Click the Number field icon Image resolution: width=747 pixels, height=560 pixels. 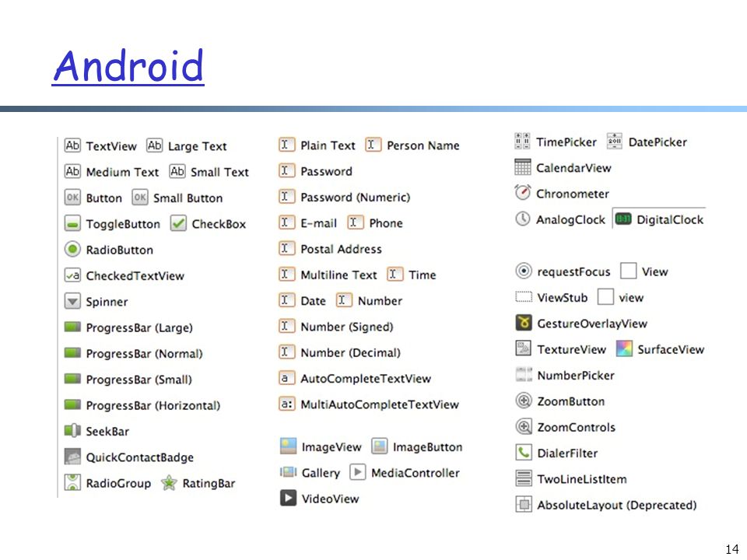click(344, 300)
